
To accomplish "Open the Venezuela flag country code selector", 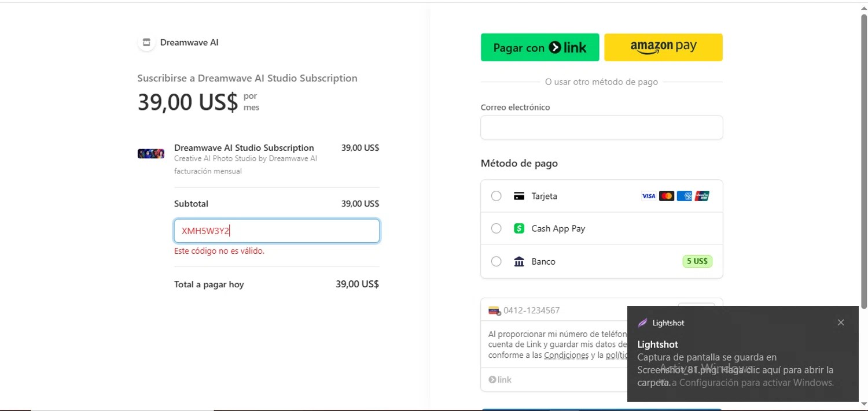I will [494, 310].
